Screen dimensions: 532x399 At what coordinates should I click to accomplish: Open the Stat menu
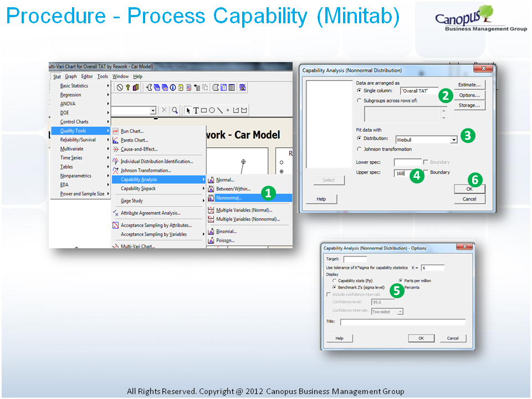(57, 76)
